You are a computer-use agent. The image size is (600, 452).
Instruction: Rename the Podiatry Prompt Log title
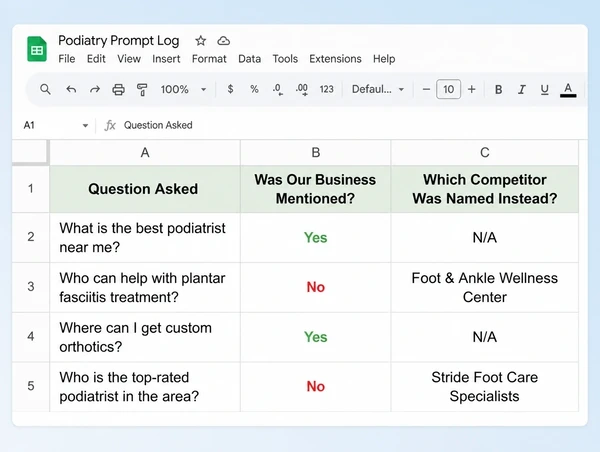pos(119,41)
